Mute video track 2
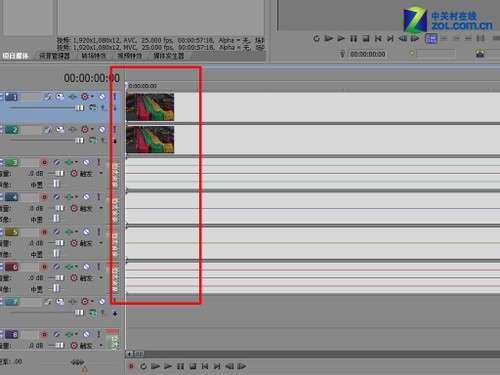 point(102,129)
